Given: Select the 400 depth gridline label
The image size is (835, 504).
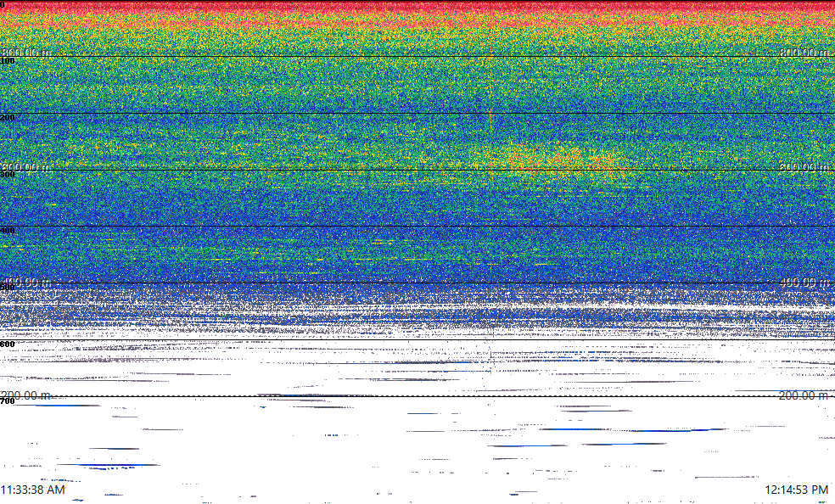Looking at the screenshot, I should [x=8, y=231].
